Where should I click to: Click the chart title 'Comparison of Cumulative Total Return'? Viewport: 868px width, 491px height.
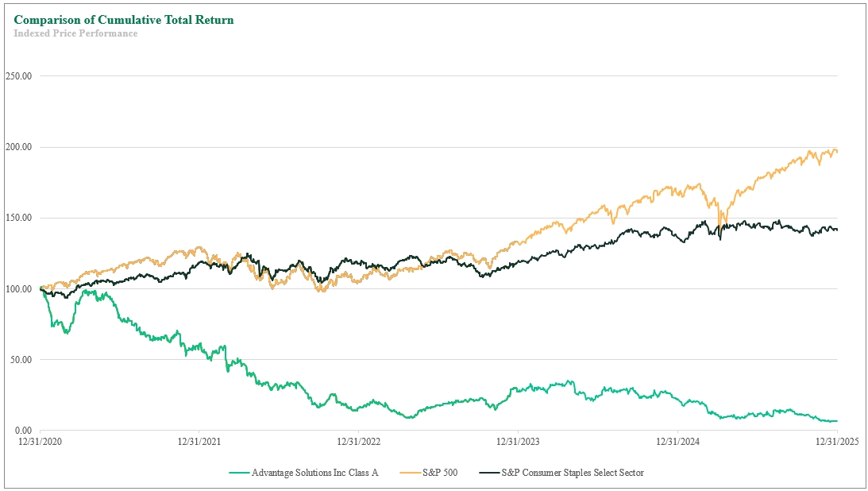pos(124,20)
